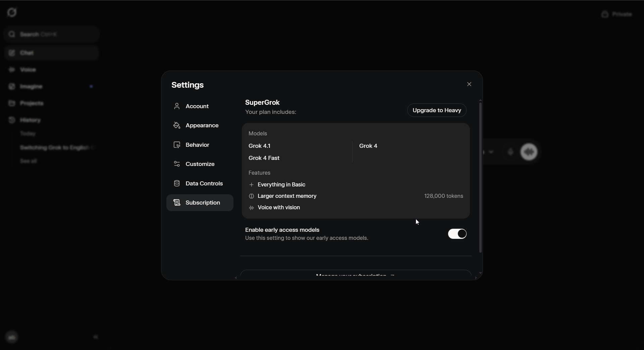Viewport: 644px width, 350px height.
Task: Open the Account settings tab
Action: (x=197, y=106)
